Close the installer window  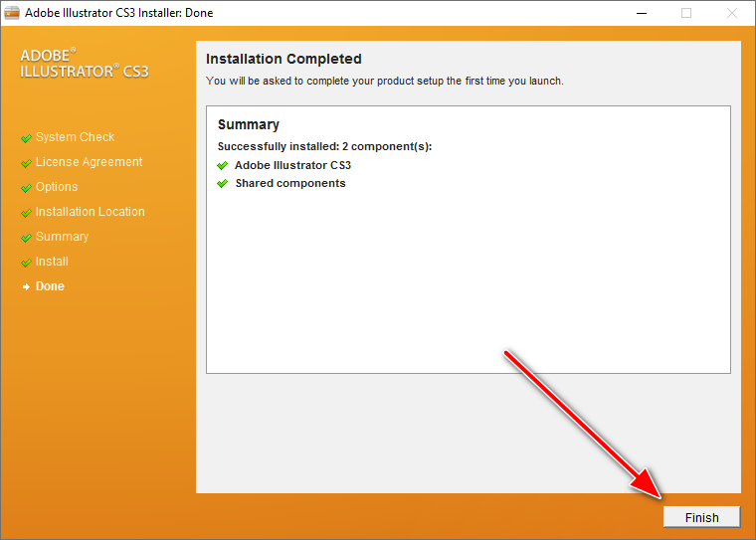point(732,13)
